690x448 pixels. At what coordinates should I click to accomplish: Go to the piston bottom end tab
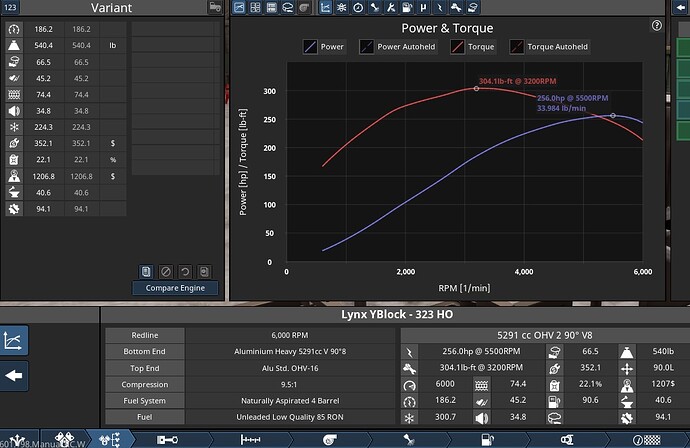(x=168, y=439)
